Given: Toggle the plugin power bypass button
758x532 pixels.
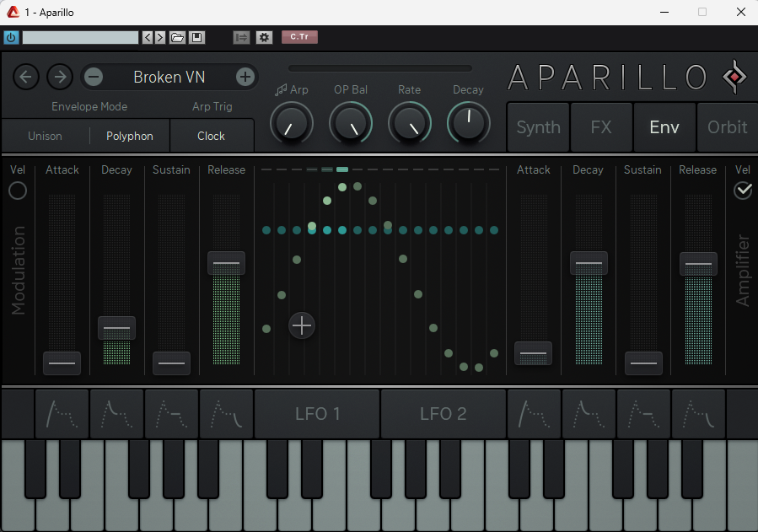Looking at the screenshot, I should pyautogui.click(x=11, y=37).
